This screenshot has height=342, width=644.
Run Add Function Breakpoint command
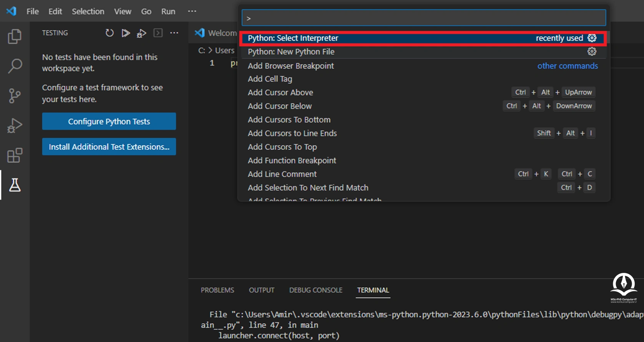click(423, 160)
